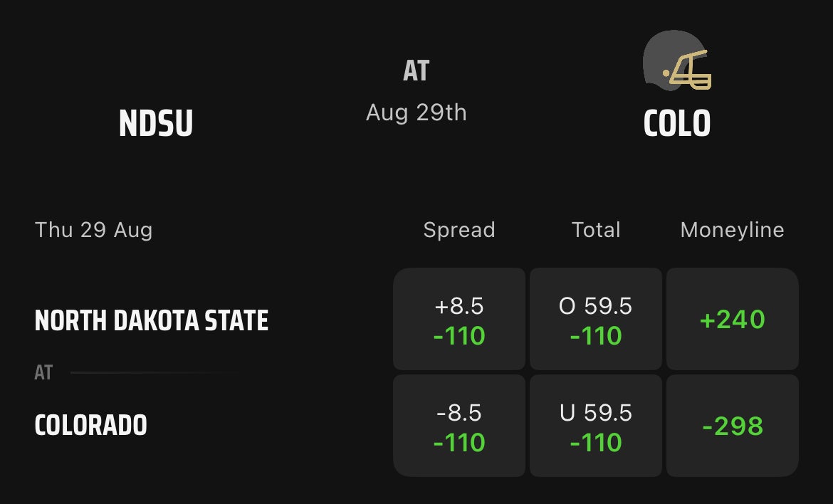This screenshot has height=504, width=833.
Task: Tap the Thu 29 Aug date label
Action: pyautogui.click(x=93, y=230)
